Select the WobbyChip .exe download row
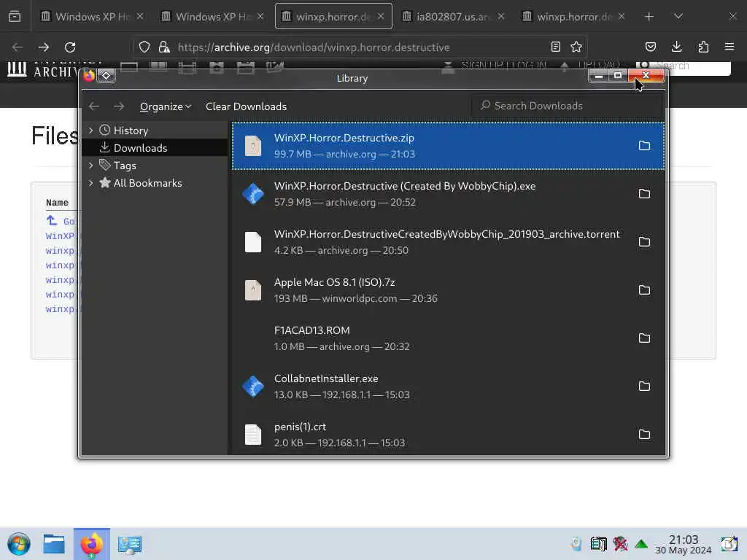The image size is (747, 560). click(x=448, y=194)
